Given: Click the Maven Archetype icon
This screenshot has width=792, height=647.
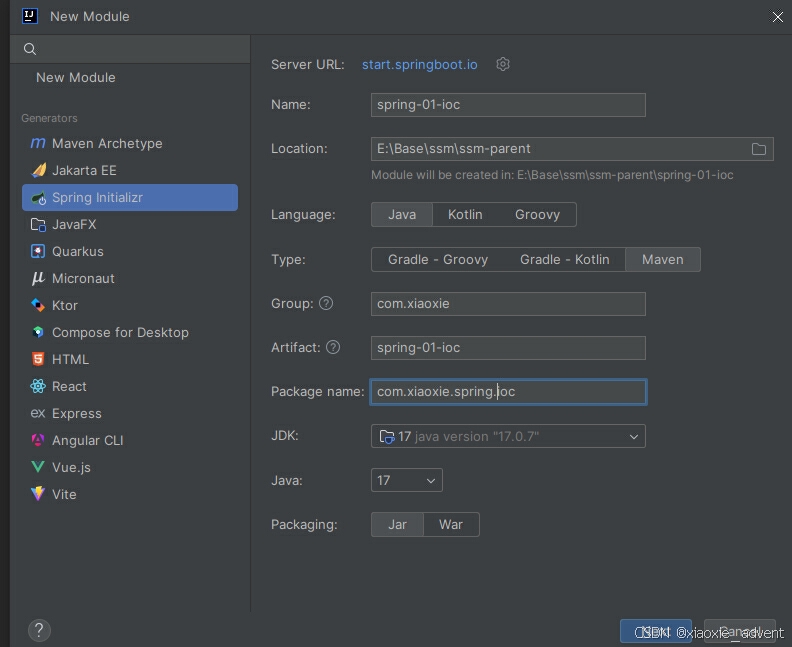Looking at the screenshot, I should (x=38, y=143).
